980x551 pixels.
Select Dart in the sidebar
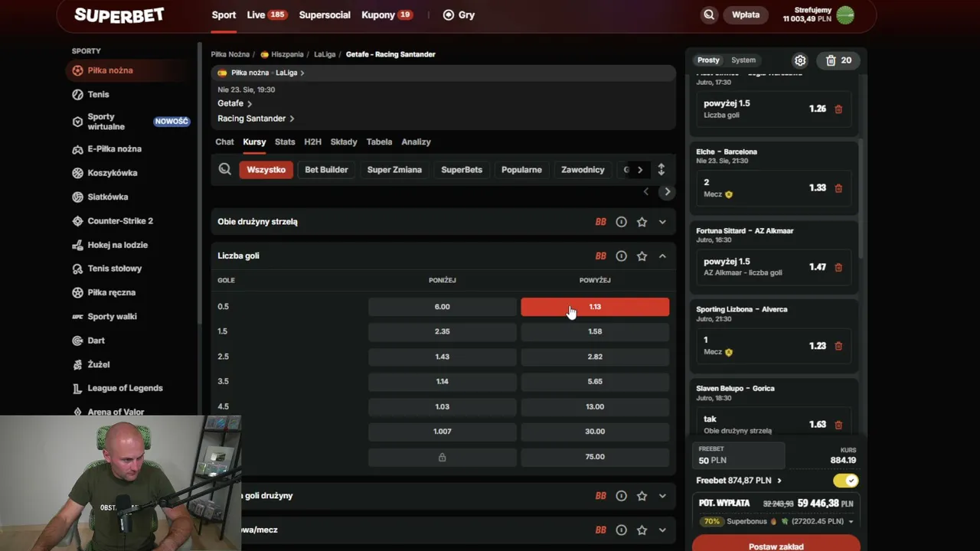(x=96, y=341)
